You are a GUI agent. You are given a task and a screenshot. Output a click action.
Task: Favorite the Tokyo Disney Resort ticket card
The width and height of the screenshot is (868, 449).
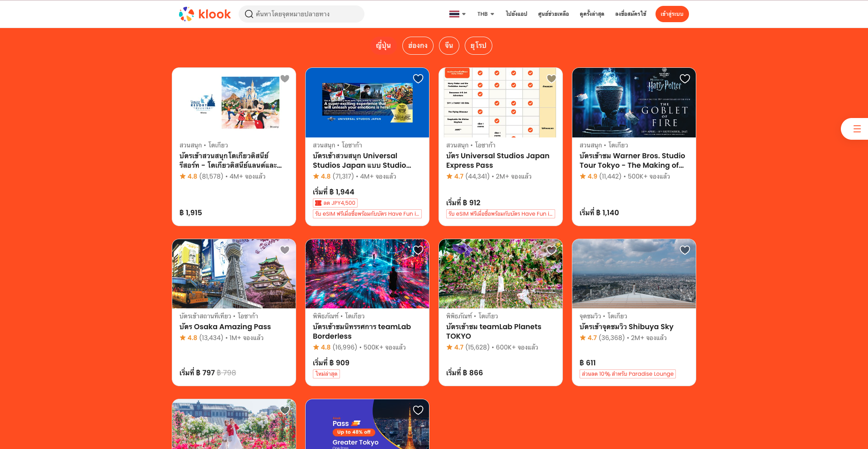pos(285,79)
